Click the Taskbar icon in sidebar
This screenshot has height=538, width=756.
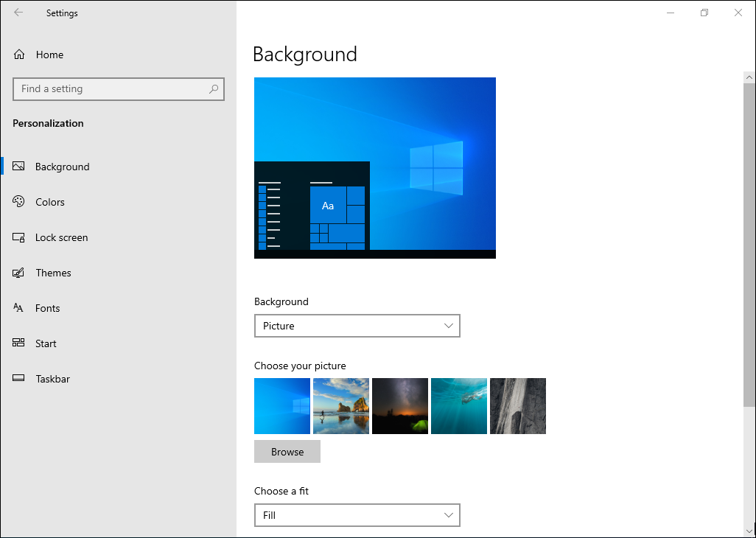18,378
